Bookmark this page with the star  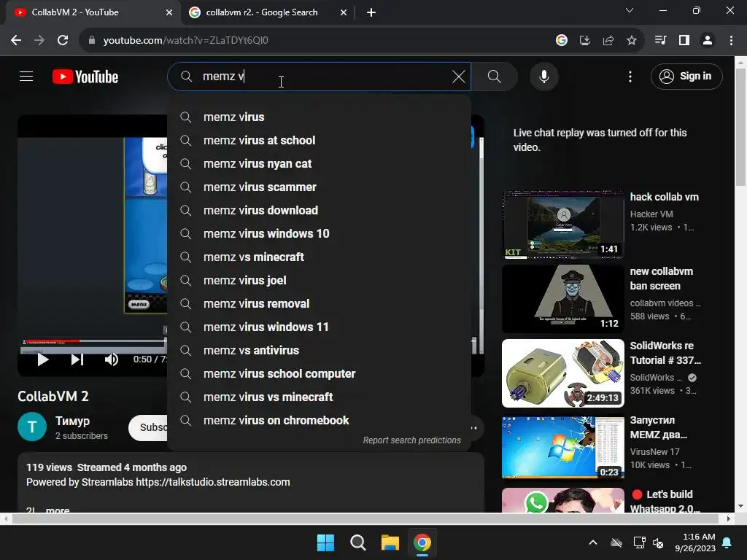point(631,41)
